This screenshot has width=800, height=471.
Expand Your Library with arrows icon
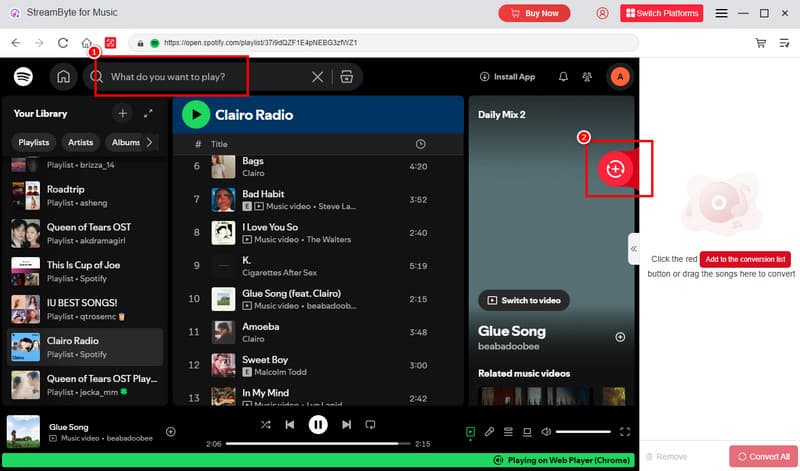click(148, 113)
